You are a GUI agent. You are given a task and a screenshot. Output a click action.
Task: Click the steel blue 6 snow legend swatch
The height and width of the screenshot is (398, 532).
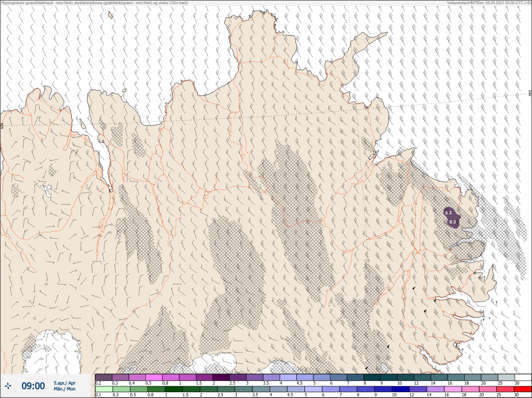coord(338,377)
